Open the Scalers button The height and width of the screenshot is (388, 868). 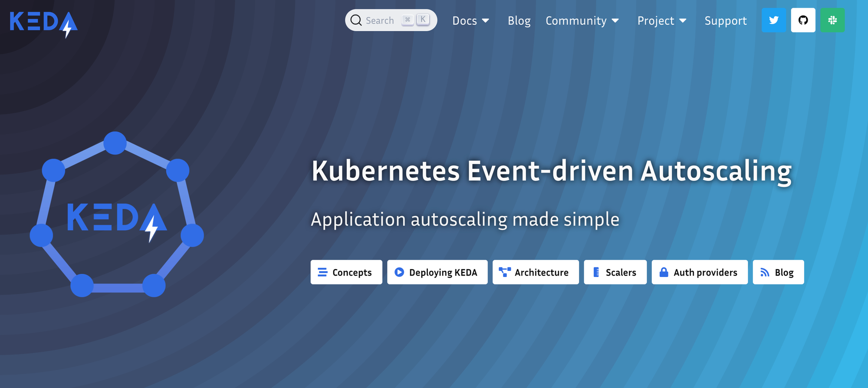coord(615,272)
